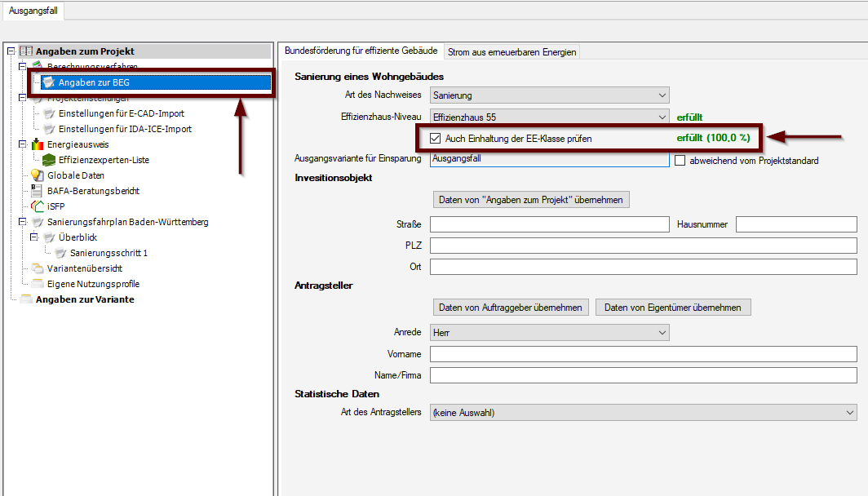The width and height of the screenshot is (868, 496).
Task: Uncheck Auch Einhaltung der EE-Klasse prüfen
Action: (436, 139)
